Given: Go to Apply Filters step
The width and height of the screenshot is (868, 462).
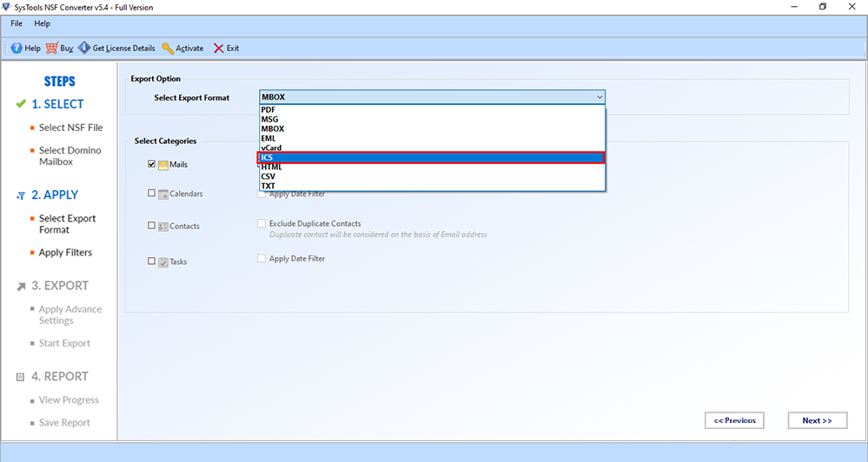Looking at the screenshot, I should click(x=65, y=253).
